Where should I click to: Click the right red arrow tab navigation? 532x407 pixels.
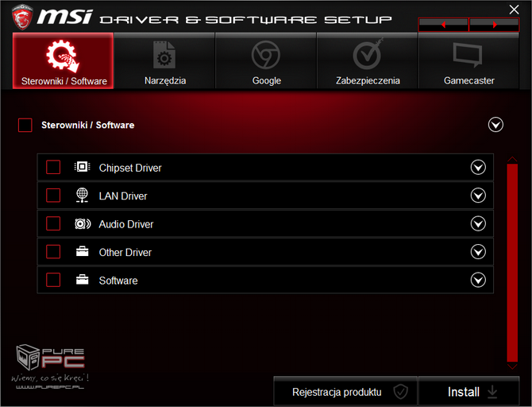coord(494,25)
